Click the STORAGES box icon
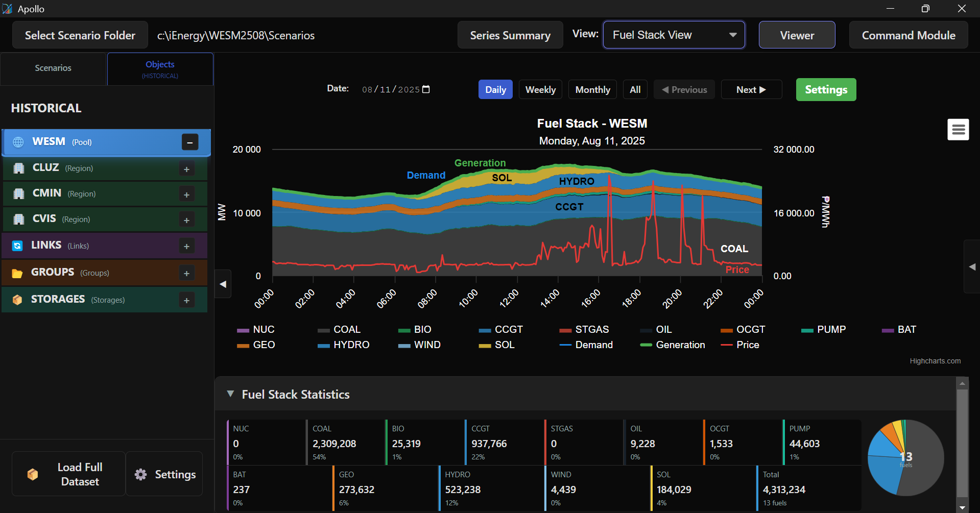Image resolution: width=980 pixels, height=513 pixels. coord(17,300)
